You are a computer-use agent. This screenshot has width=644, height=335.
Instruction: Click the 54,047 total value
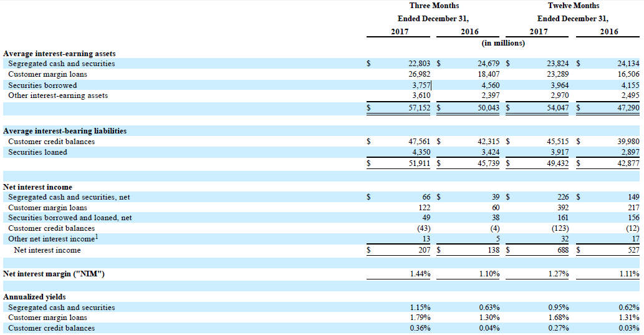click(558, 108)
